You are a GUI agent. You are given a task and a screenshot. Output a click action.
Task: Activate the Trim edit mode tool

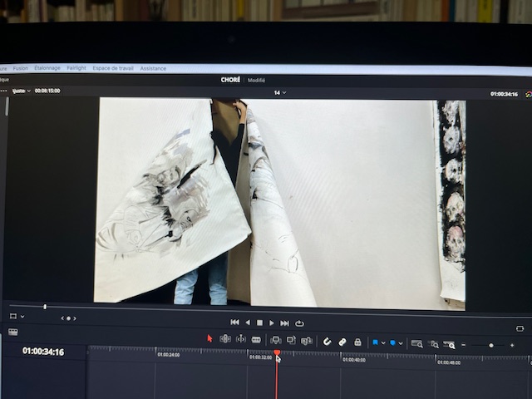(225, 339)
